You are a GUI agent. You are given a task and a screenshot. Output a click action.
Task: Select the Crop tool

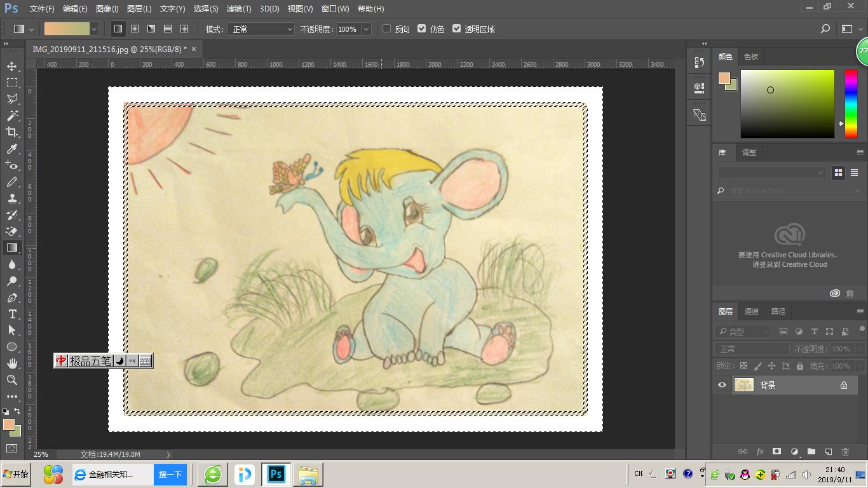pyautogui.click(x=12, y=132)
